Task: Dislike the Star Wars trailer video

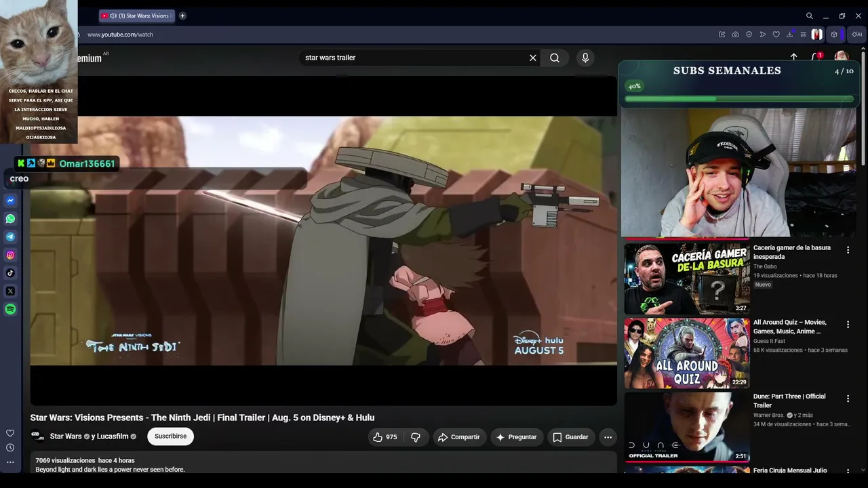Action: tap(416, 437)
